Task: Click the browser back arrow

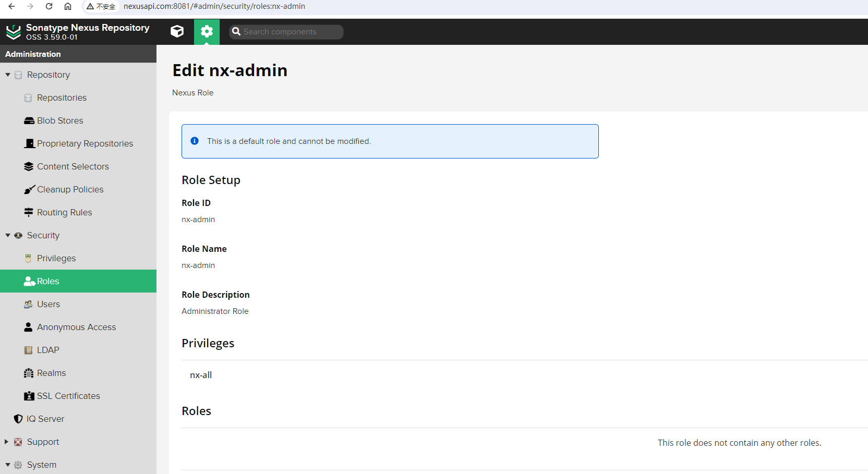Action: [x=11, y=6]
